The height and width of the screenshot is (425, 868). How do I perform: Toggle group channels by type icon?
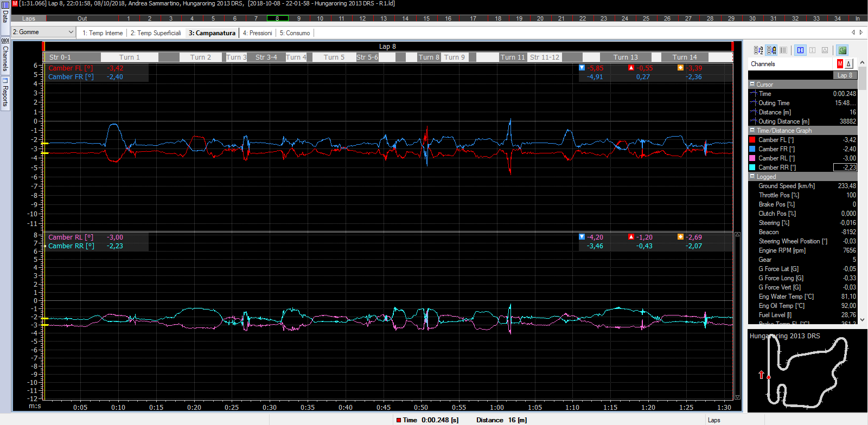[771, 50]
